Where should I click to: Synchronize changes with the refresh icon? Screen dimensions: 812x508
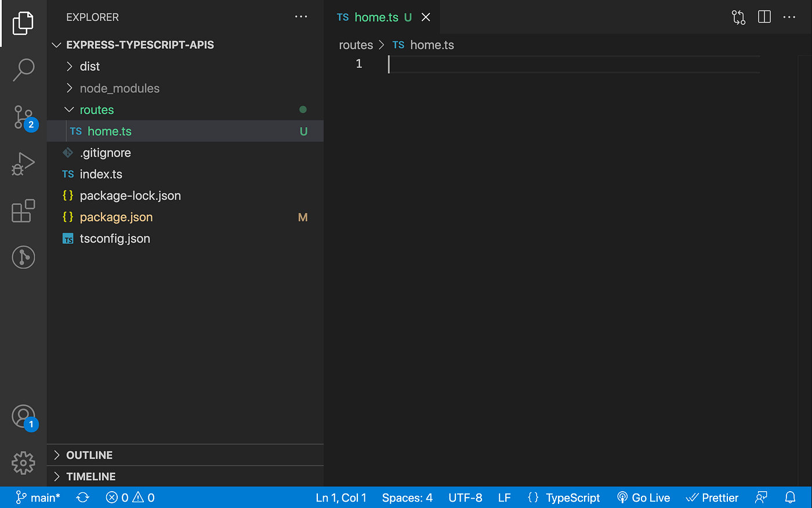pos(82,497)
